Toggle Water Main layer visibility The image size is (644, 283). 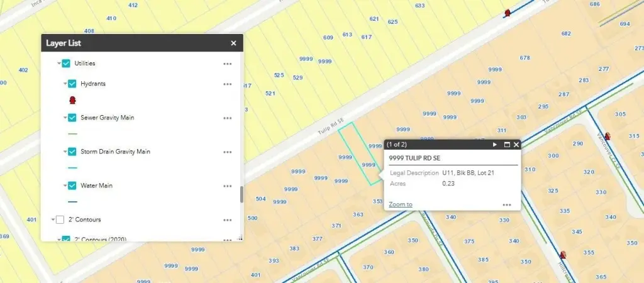72,186
